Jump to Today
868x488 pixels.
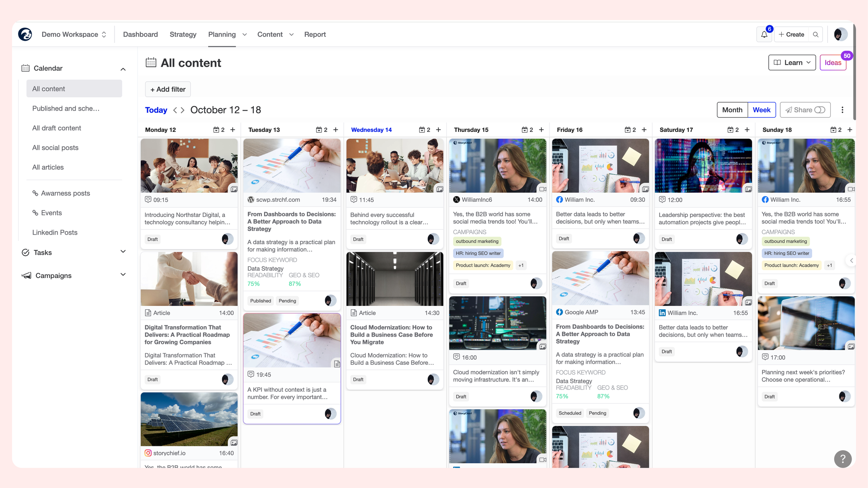point(156,110)
